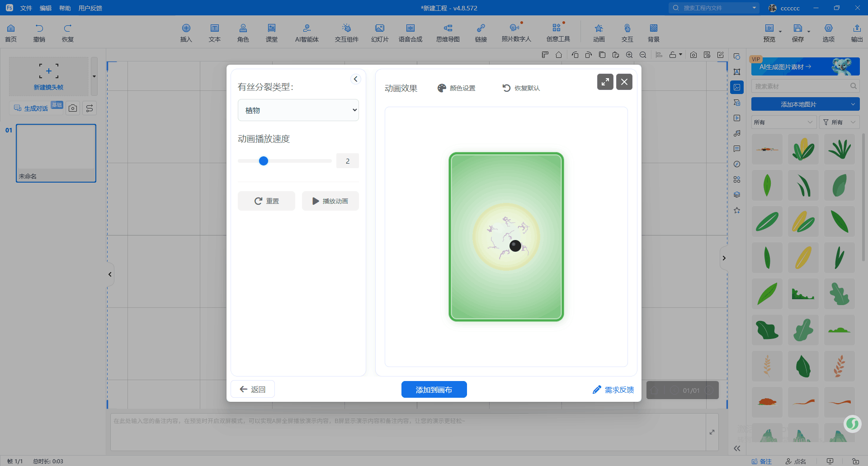The width and height of the screenshot is (868, 466).
Task: Click the 需求反馈 link
Action: click(x=613, y=390)
